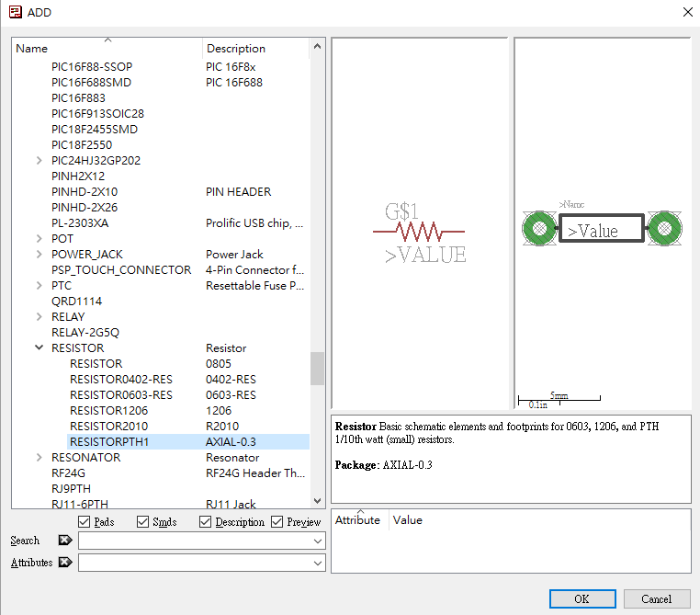The image size is (700, 615).
Task: Disable the Preview checkbox
Action: click(277, 522)
